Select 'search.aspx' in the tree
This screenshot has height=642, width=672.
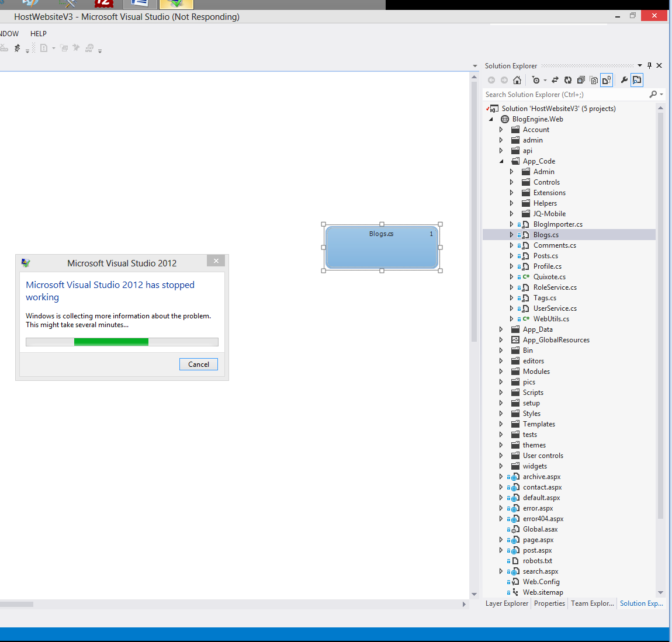click(541, 571)
